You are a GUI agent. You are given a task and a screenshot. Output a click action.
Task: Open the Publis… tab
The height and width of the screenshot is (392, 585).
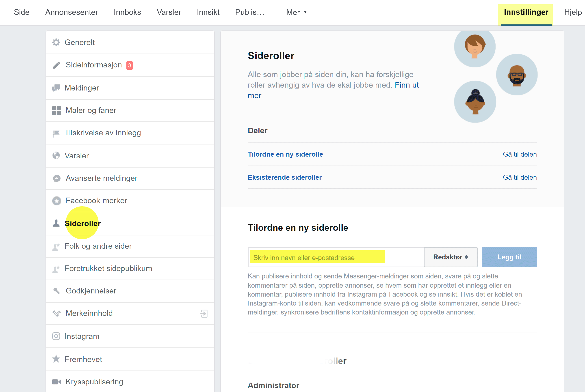(x=250, y=12)
